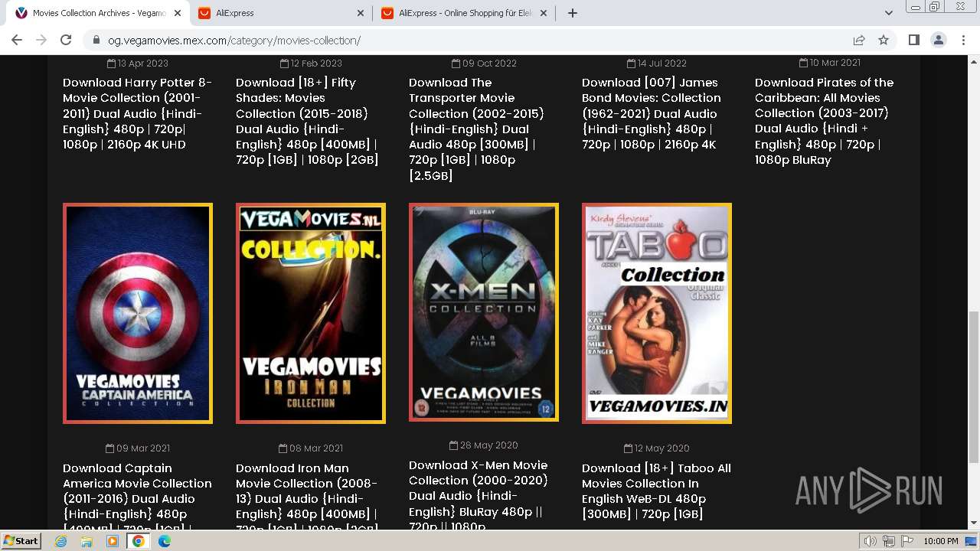Click the X-Men Collection poster
The width and height of the screenshot is (980, 551).
(x=484, y=312)
